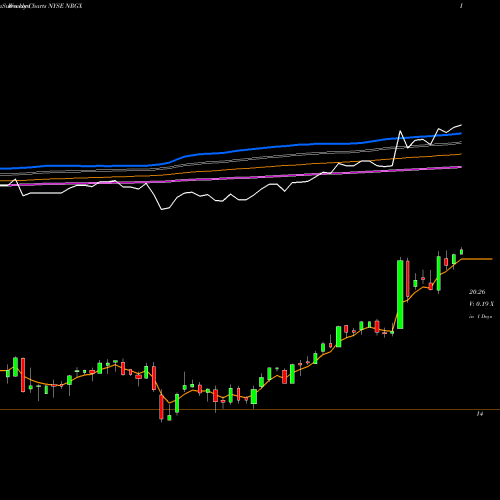
Task: Click the "V: 0.19 X" volume label
Action: [x=481, y=304]
